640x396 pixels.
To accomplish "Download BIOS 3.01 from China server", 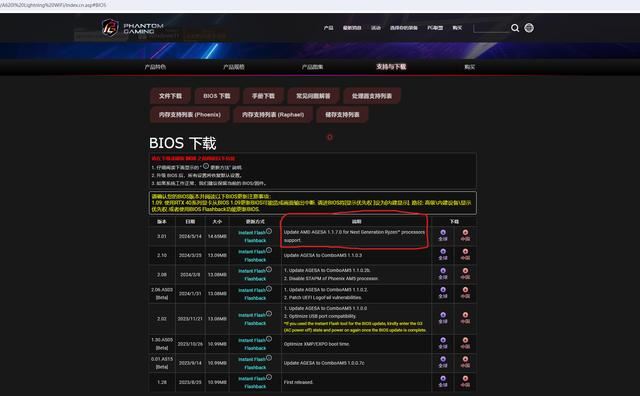I will (465, 236).
